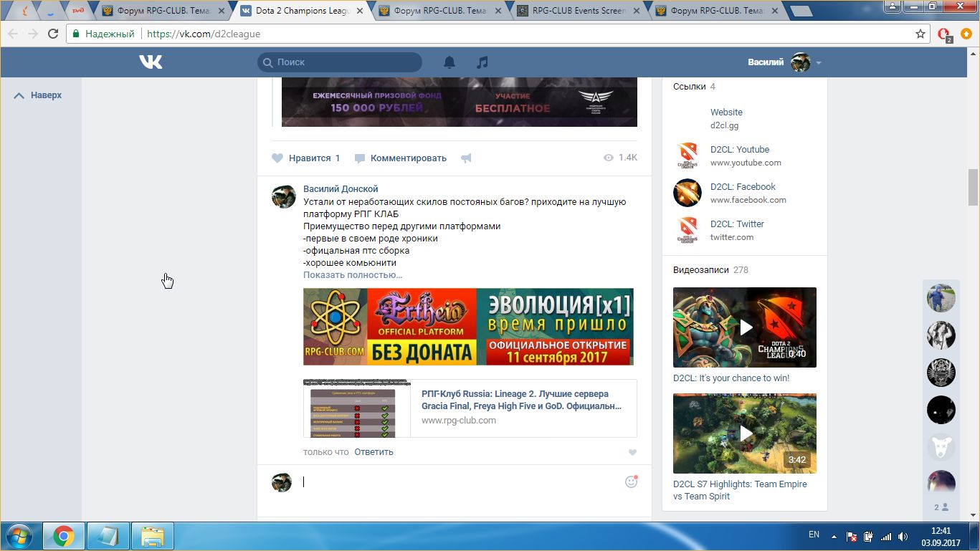Show hidden tray icons arrow
Viewport: 980px width, 551px height.
click(833, 536)
